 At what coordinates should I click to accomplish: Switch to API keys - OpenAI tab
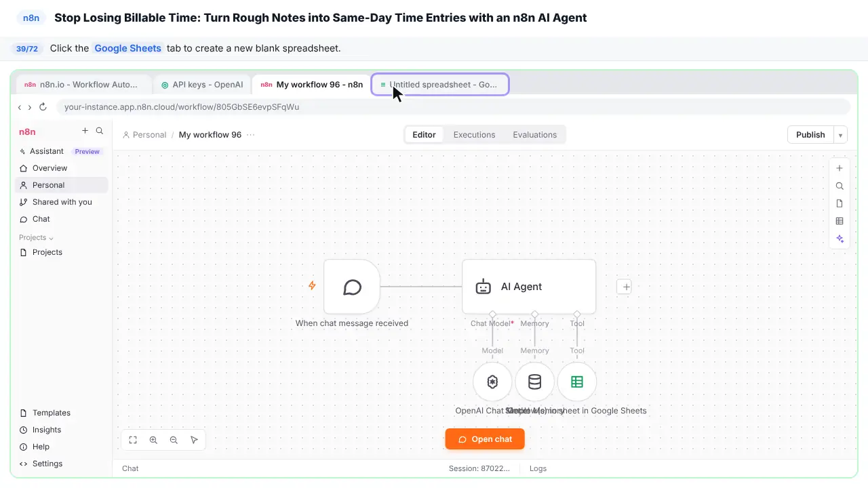(202, 85)
